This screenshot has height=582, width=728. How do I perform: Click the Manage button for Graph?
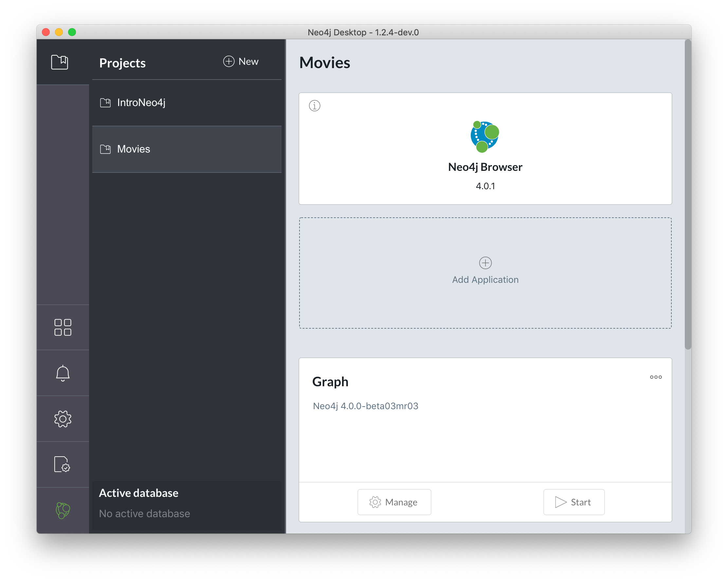pyautogui.click(x=394, y=502)
